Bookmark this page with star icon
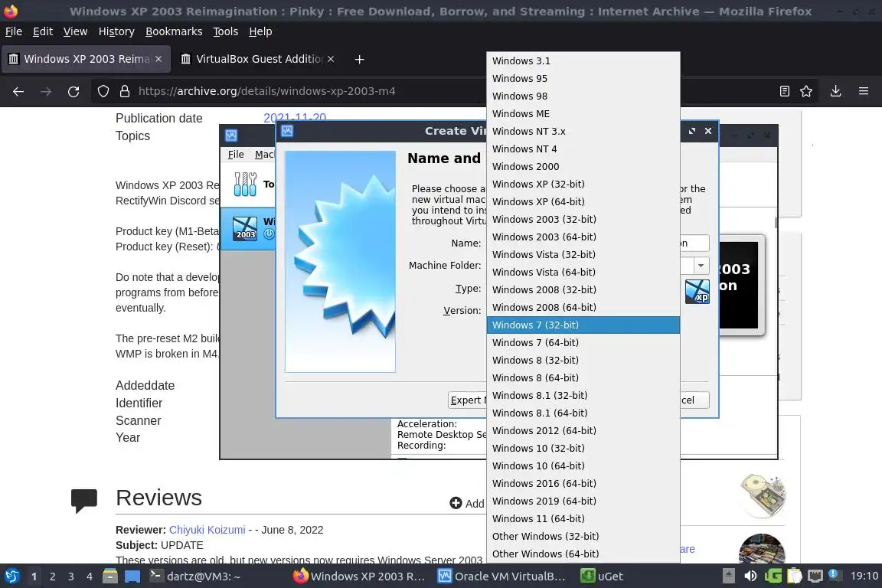Viewport: 882px width, 588px height. tap(806, 91)
